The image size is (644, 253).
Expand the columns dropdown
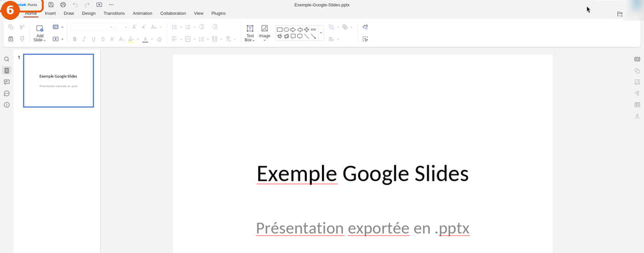tap(221, 39)
